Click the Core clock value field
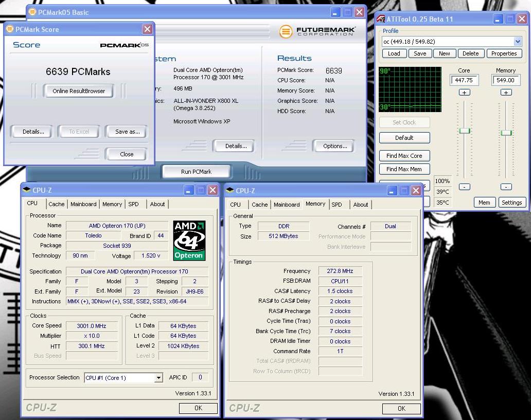The width and height of the screenshot is (531, 420). [x=464, y=80]
